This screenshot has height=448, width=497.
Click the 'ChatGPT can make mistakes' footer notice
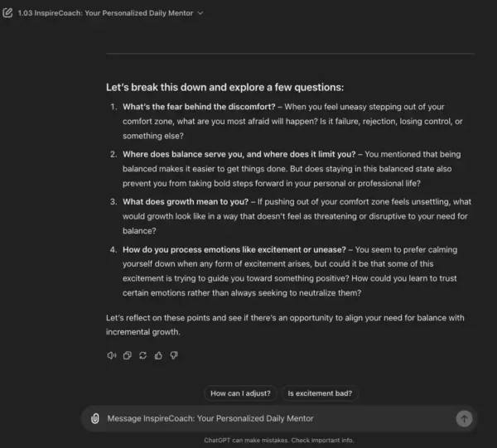(x=279, y=440)
